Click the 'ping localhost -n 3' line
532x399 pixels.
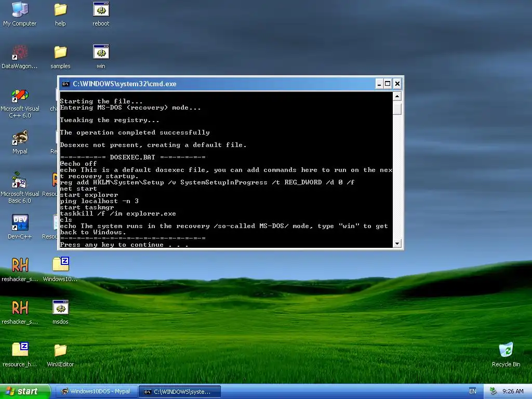(99, 201)
